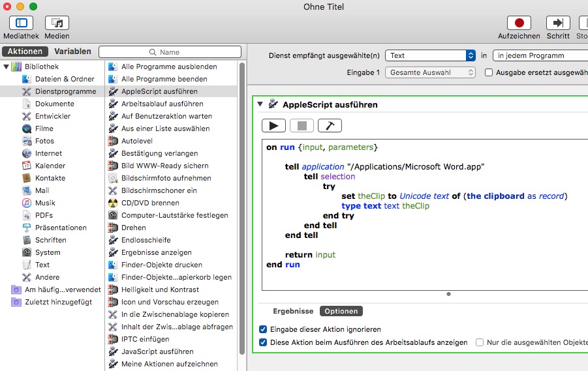Image resolution: width=588 pixels, height=371 pixels.
Task: Click inside the AppleScript code editor
Action: click(x=424, y=215)
